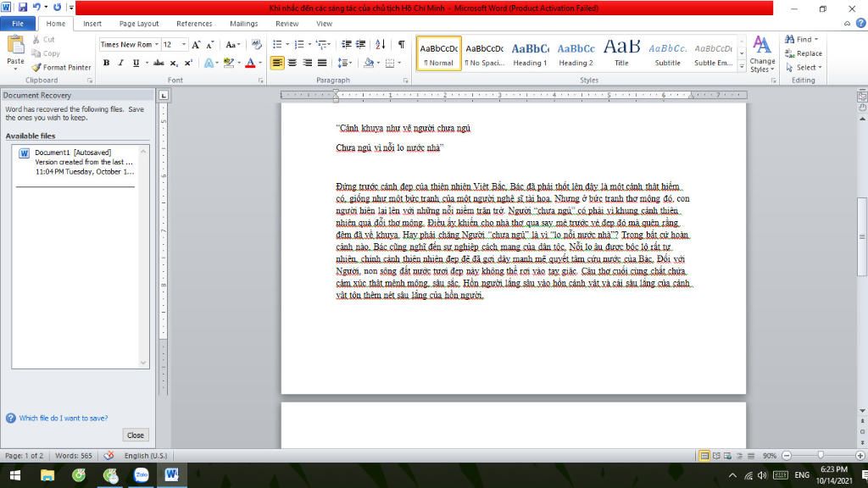Clear formatting with the eraser icon
The image size is (868, 488).
click(256, 44)
